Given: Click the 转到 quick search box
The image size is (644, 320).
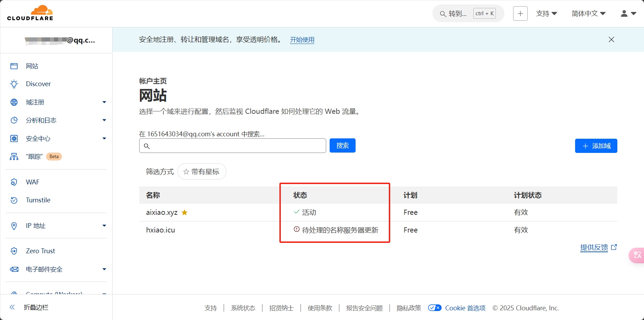Looking at the screenshot, I should 468,13.
